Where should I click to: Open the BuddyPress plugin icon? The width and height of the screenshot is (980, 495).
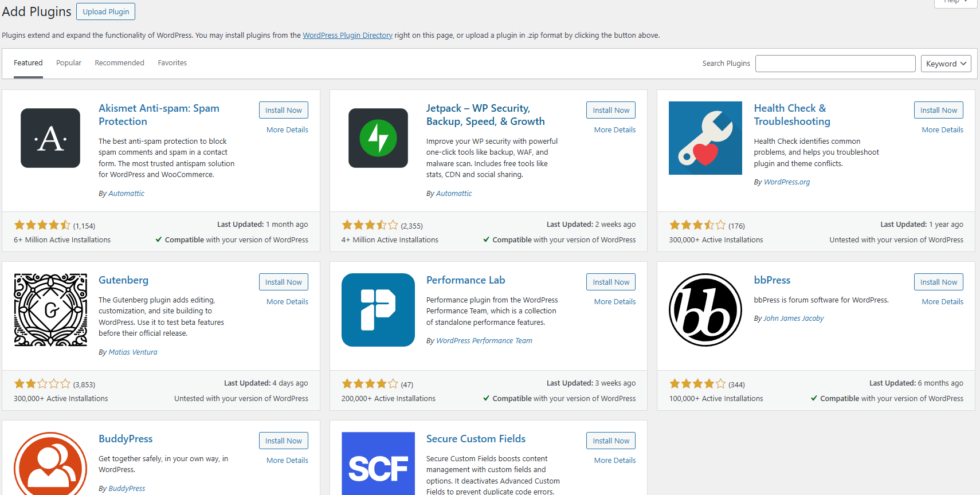coord(50,464)
